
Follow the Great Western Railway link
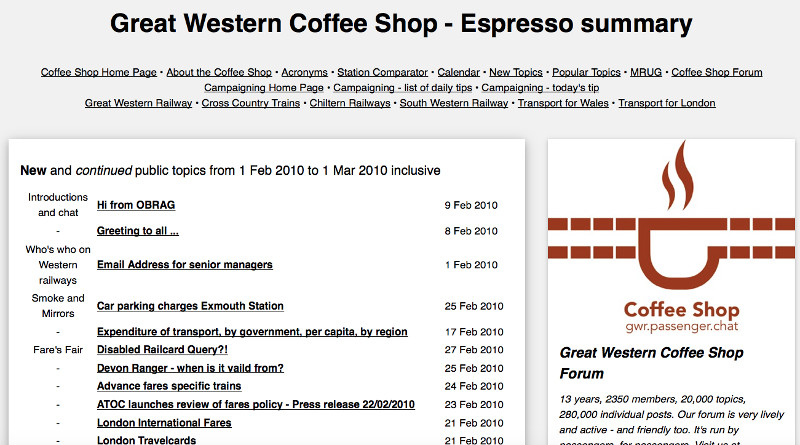[138, 102]
